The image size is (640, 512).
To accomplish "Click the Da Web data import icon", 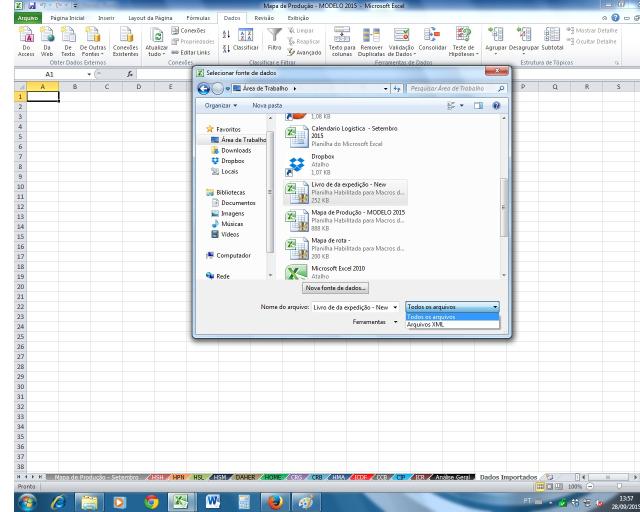I will pyautogui.click(x=47, y=41).
